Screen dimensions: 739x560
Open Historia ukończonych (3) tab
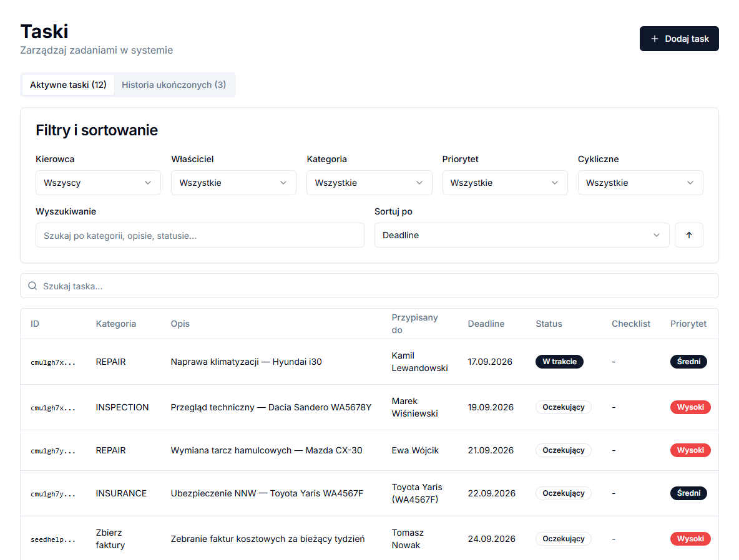[x=174, y=85]
